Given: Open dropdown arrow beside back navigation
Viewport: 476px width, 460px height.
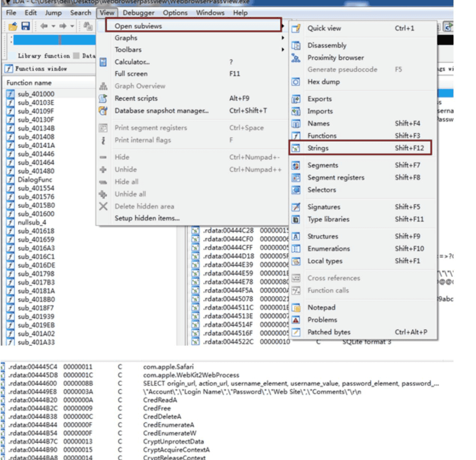Looking at the screenshot, I should tap(53, 26).
